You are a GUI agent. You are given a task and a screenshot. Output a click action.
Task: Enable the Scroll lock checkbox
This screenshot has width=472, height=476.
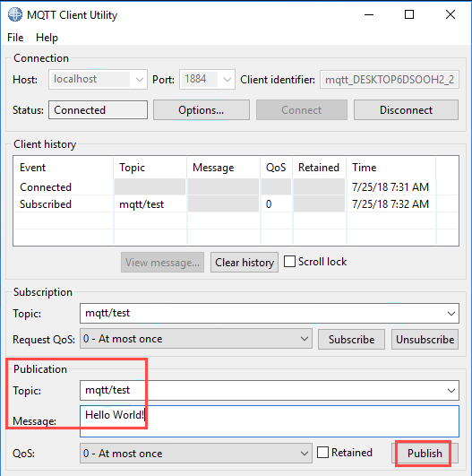pyautogui.click(x=289, y=262)
